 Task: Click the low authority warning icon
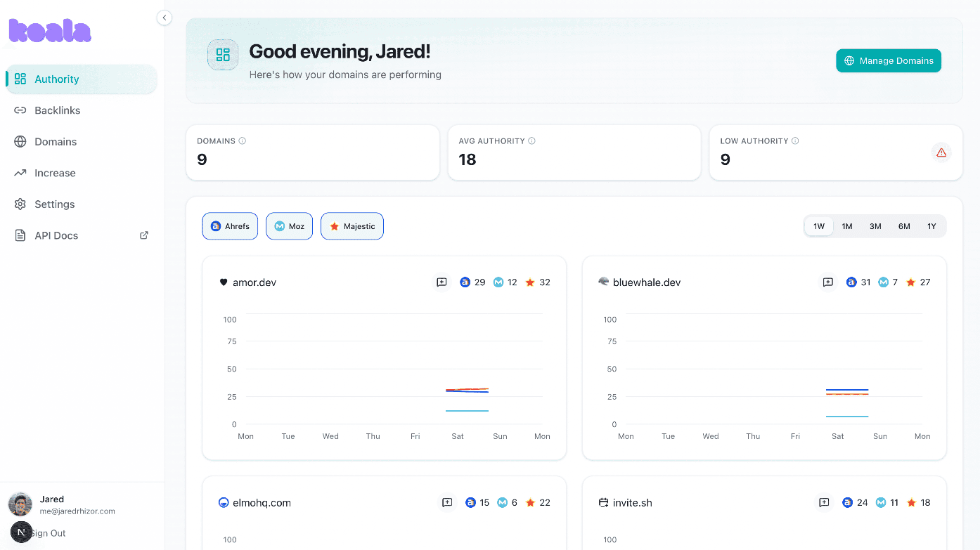[x=941, y=152]
